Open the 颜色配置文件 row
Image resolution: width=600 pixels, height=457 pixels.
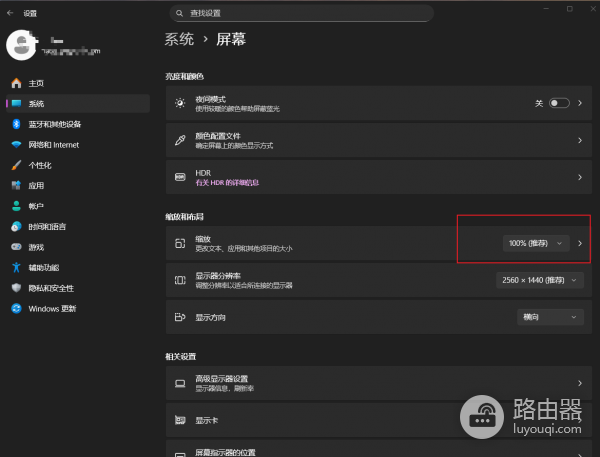[379, 140]
